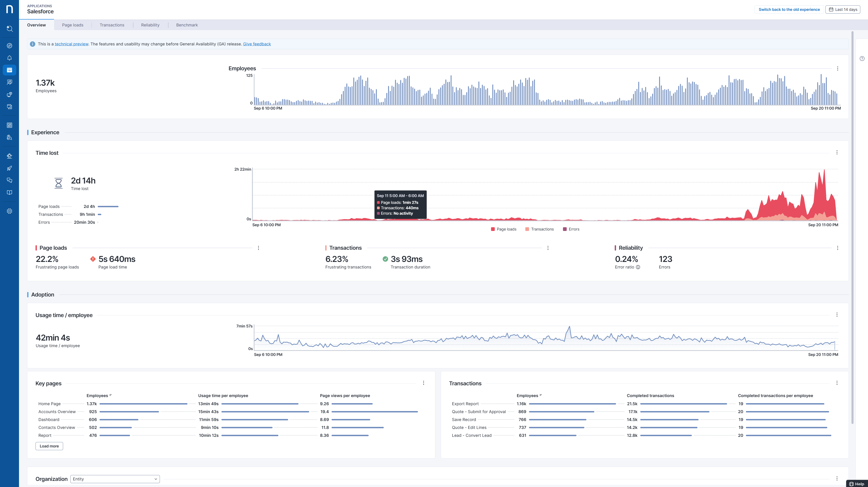Open the Last 14 days date picker
Screen dimensions: 868x487
(843, 9)
